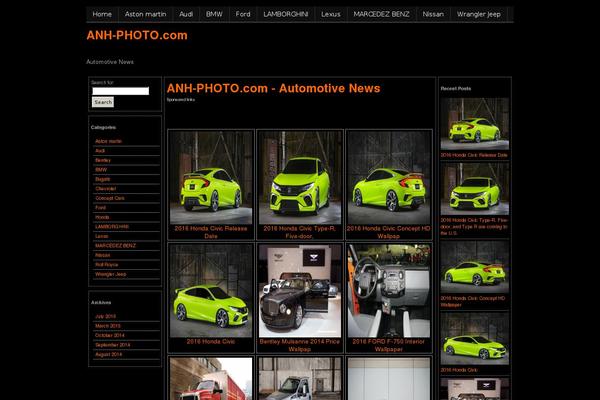Open the Recent Posts Civic Concept HD thumbnail
Viewport: 600px width, 400px height.
(474, 267)
